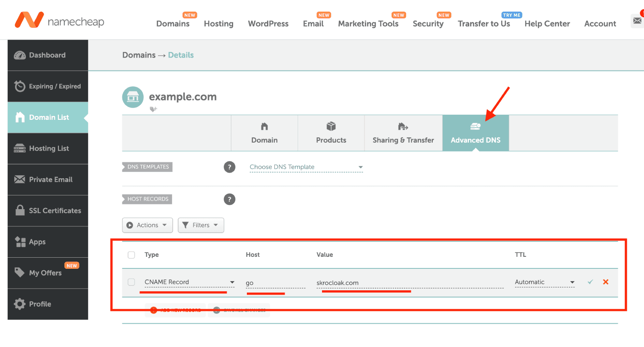
Task: Delete the CNAME record with the red X
Action: pyautogui.click(x=606, y=282)
